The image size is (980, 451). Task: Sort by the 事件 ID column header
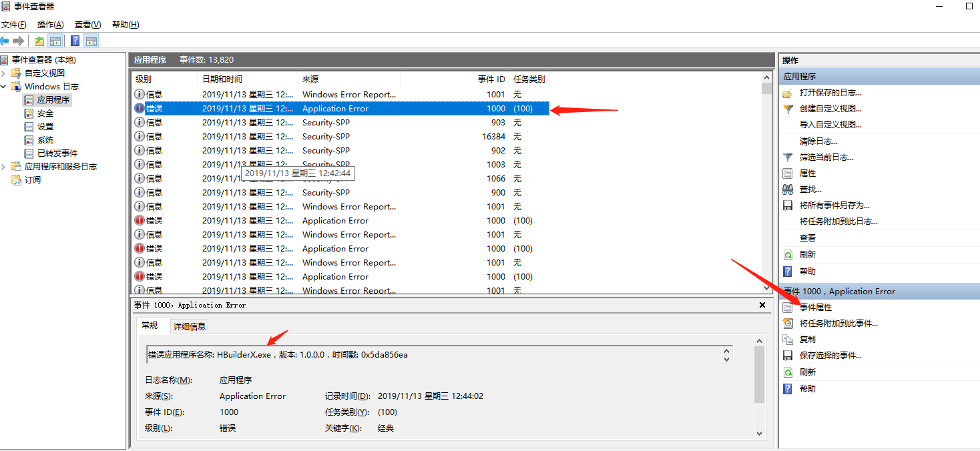[x=455, y=79]
